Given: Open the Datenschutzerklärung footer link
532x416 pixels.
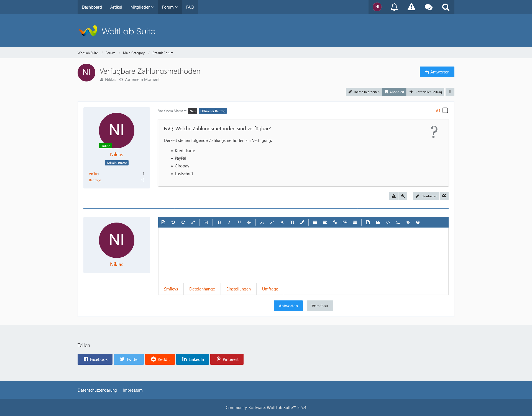Looking at the screenshot, I should coord(97,390).
